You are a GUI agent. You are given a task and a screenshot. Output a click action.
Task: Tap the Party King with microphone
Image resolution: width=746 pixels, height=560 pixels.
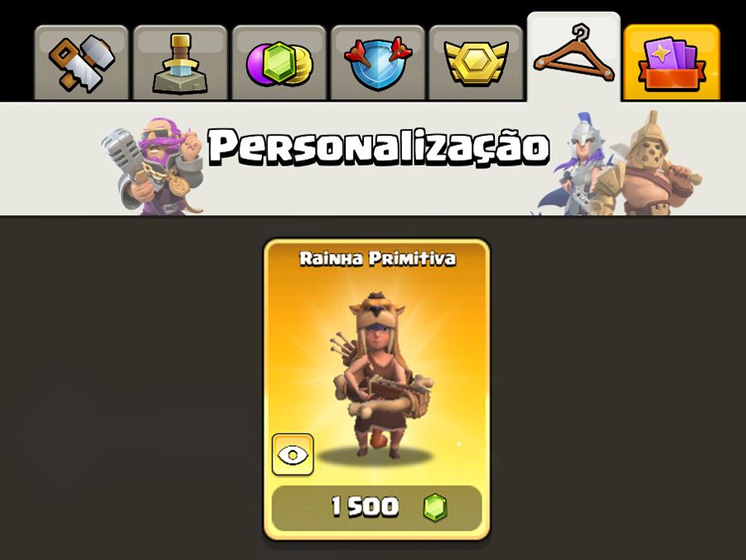[x=153, y=167]
